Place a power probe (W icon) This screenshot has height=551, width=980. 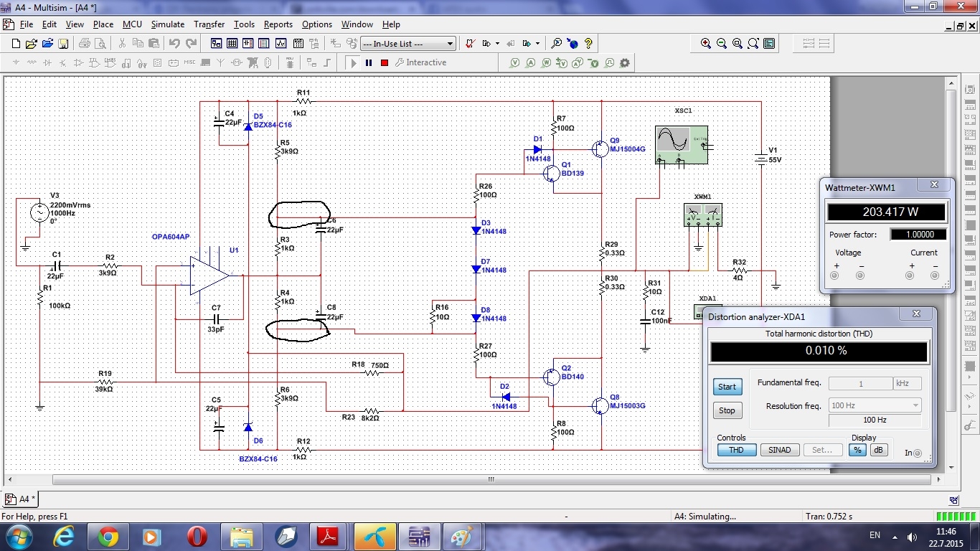click(x=547, y=63)
